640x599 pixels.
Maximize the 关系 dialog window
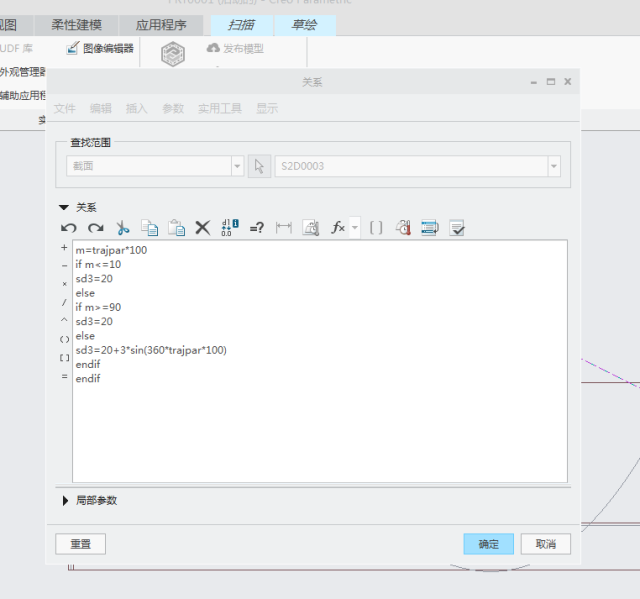click(551, 82)
